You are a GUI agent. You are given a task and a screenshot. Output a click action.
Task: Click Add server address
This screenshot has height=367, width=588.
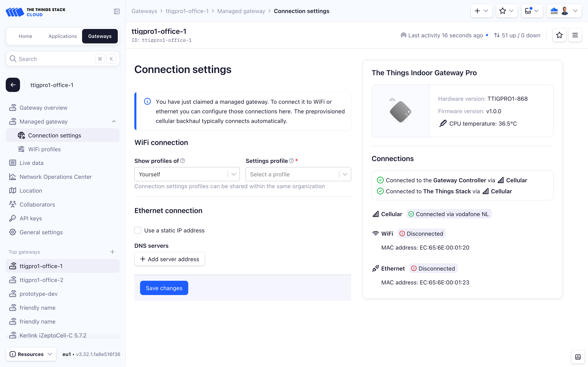170,259
